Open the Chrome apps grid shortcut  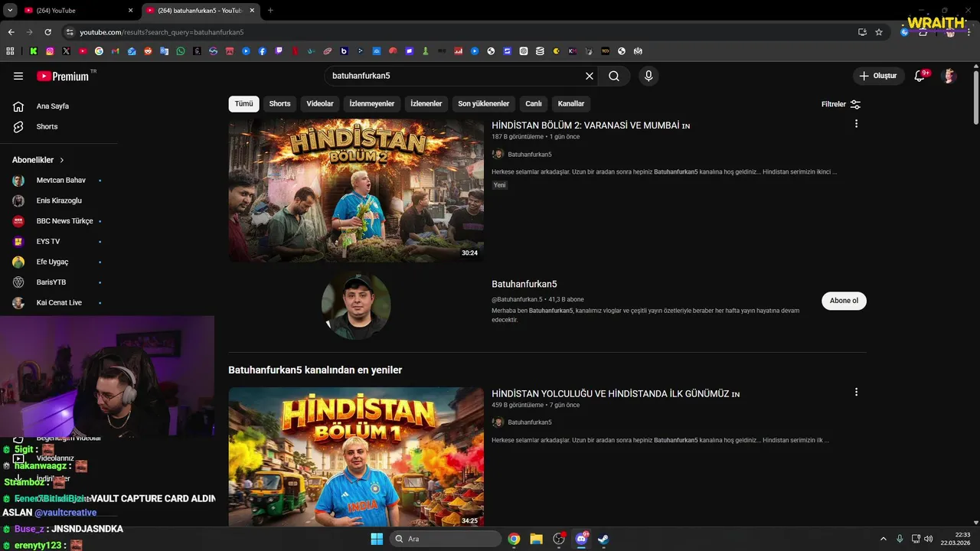pos(10,51)
